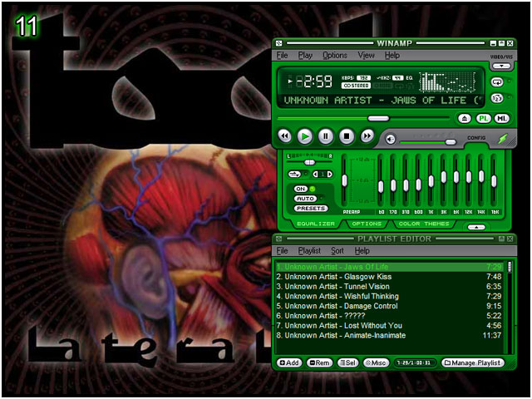Screen dimensions: 532x399
Task: Click the Rem button in playlist
Action: point(319,362)
